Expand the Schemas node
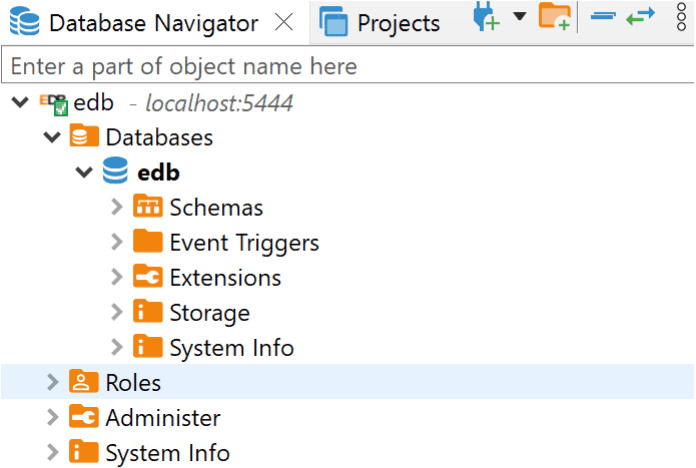This screenshot has width=696, height=468. (117, 208)
